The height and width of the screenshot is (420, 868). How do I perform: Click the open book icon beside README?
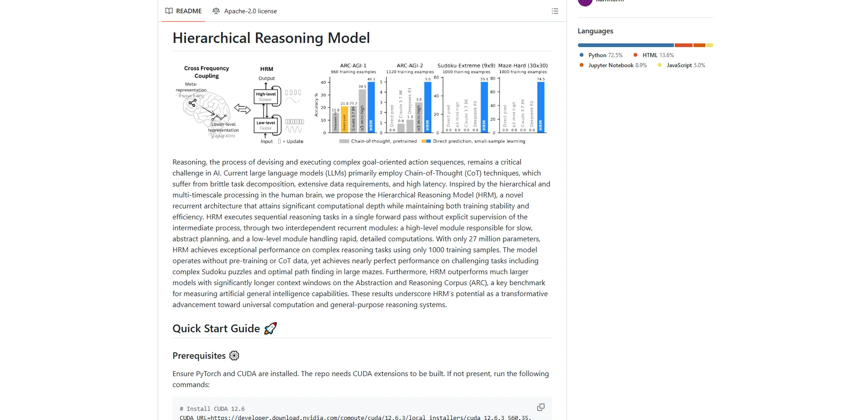pos(169,11)
